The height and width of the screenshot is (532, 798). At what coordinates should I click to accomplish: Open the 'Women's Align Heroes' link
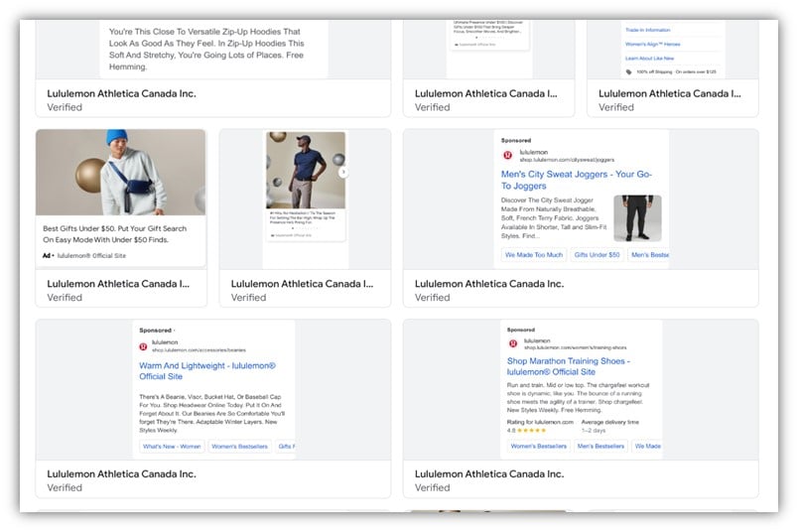(652, 45)
